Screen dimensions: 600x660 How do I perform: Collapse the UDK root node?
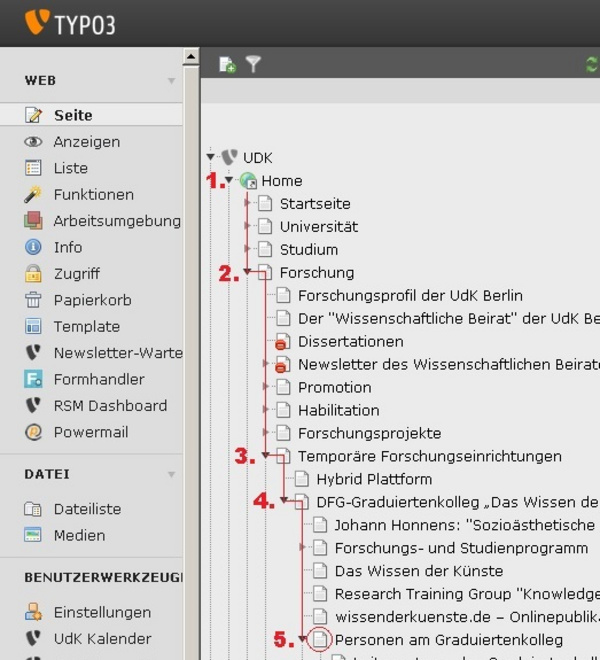211,157
